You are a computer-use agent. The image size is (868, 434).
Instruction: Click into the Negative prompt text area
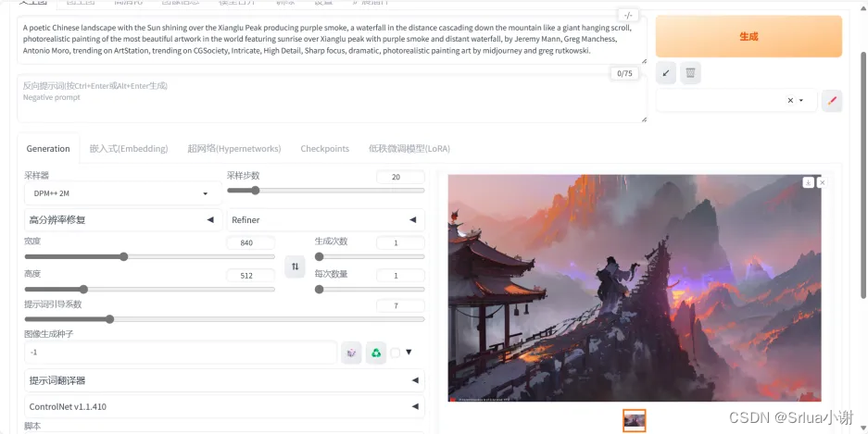[x=333, y=98]
